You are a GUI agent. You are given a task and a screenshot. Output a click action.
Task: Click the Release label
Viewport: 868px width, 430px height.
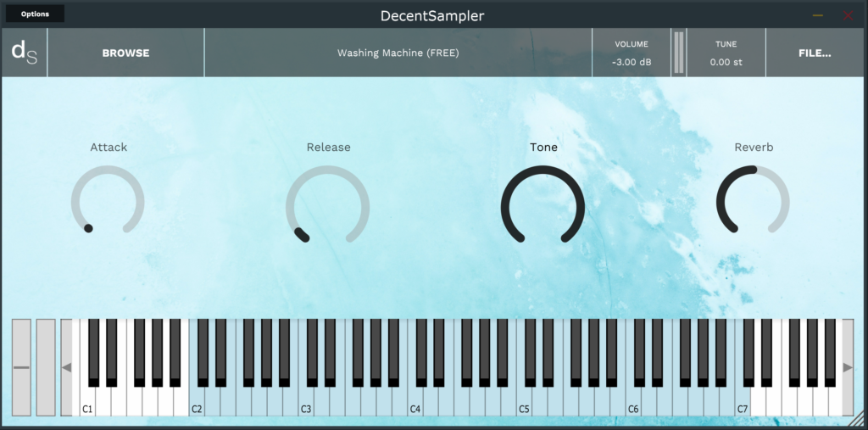point(328,147)
